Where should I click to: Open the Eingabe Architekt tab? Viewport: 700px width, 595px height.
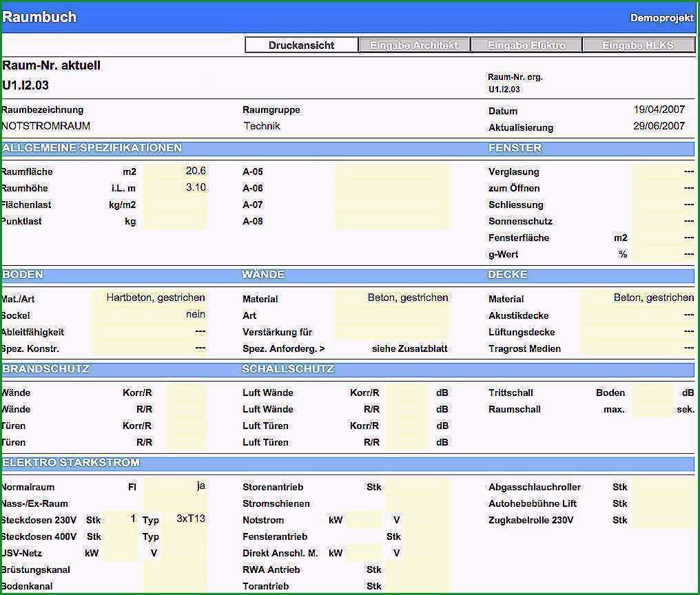[x=414, y=45]
